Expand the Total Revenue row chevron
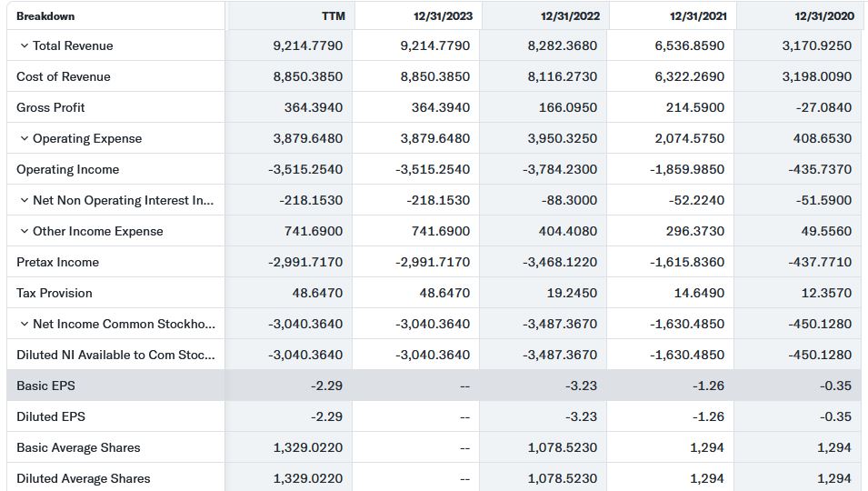Image resolution: width=868 pixels, height=491 pixels. (x=24, y=46)
